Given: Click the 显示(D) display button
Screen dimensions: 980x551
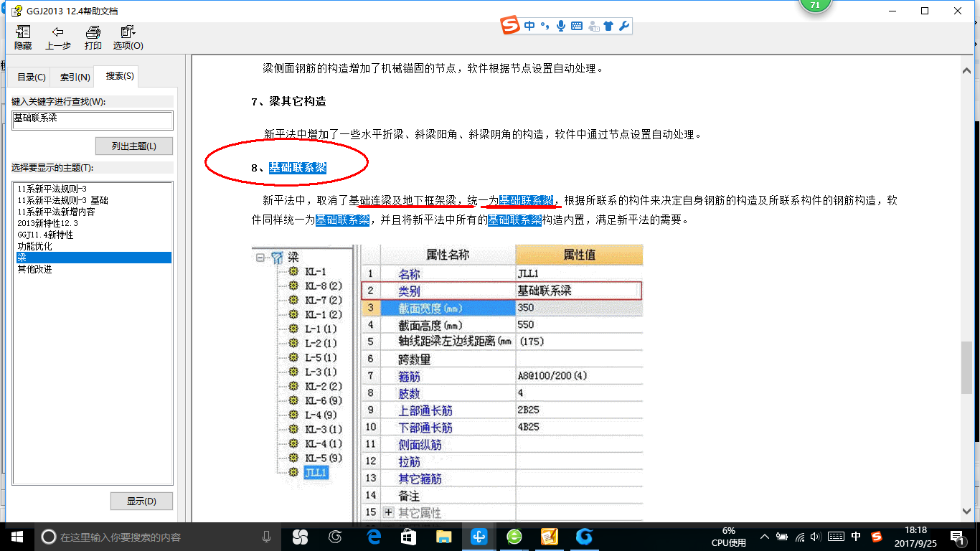Looking at the screenshot, I should [141, 501].
